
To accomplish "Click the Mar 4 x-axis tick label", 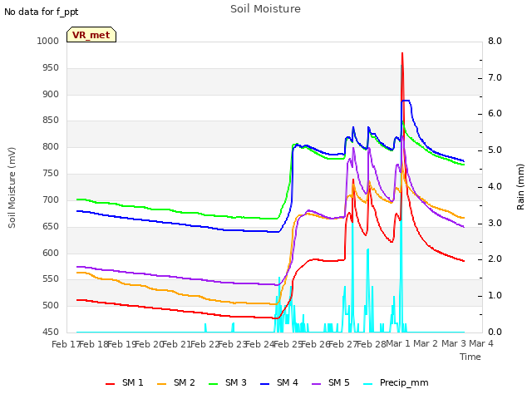I will (x=481, y=343).
